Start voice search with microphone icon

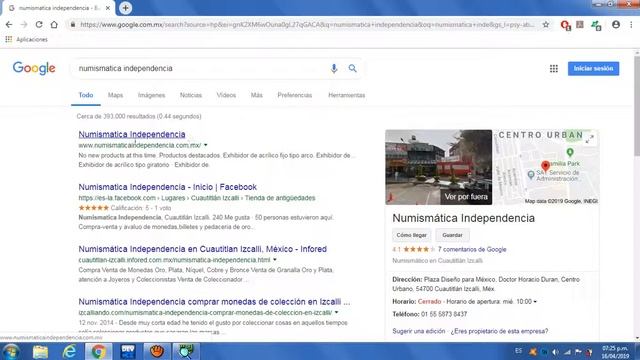pyautogui.click(x=334, y=68)
